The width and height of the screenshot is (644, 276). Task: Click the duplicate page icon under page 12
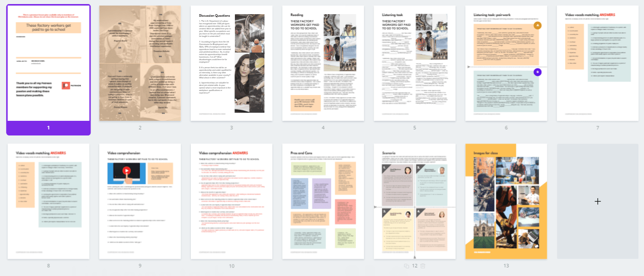tap(406, 266)
